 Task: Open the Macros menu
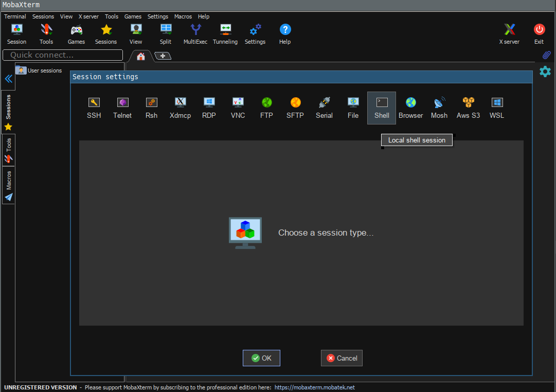[183, 16]
